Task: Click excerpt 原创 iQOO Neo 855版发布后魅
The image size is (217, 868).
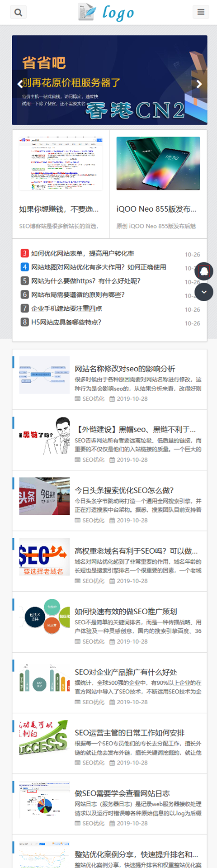Action: coord(156,226)
